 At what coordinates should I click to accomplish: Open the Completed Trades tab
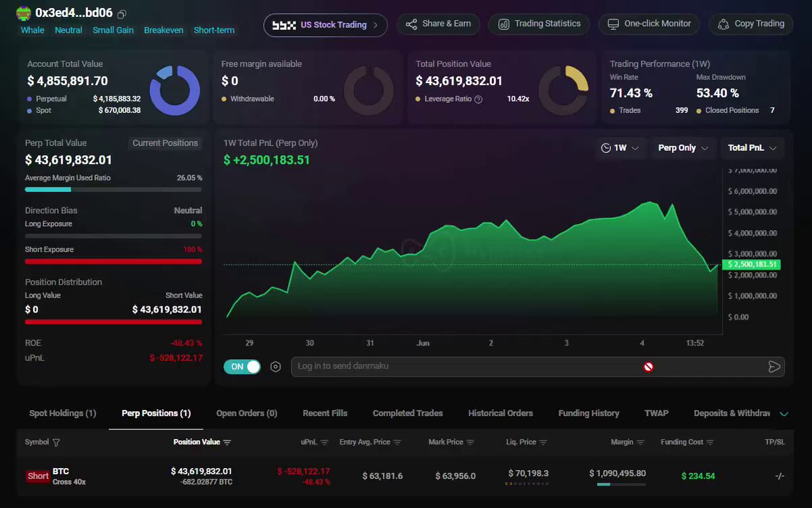(408, 413)
